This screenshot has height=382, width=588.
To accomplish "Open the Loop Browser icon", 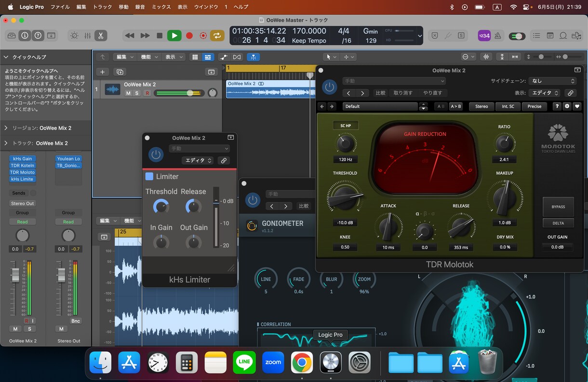I will pos(563,36).
